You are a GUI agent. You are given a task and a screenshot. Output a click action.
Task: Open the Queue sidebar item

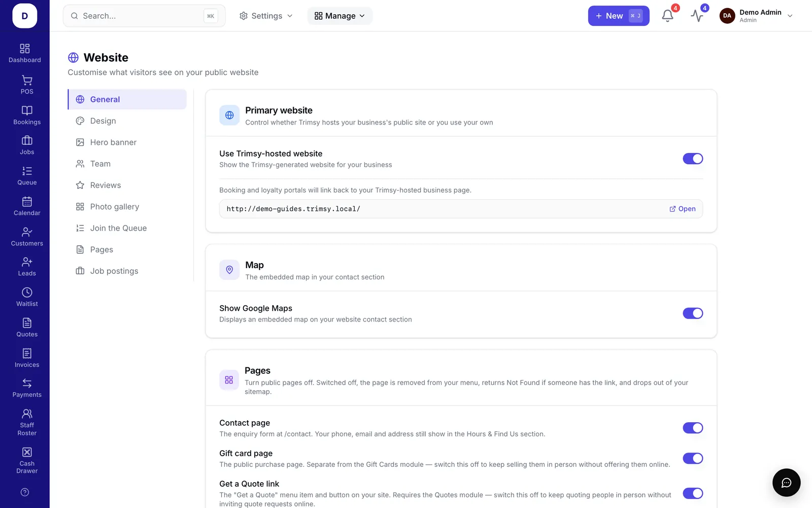[x=27, y=176]
